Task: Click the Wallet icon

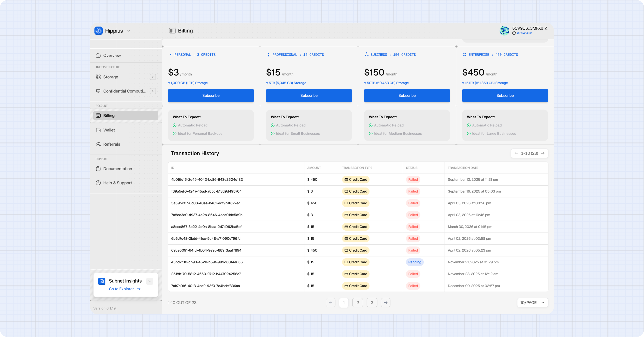Action: (x=98, y=130)
